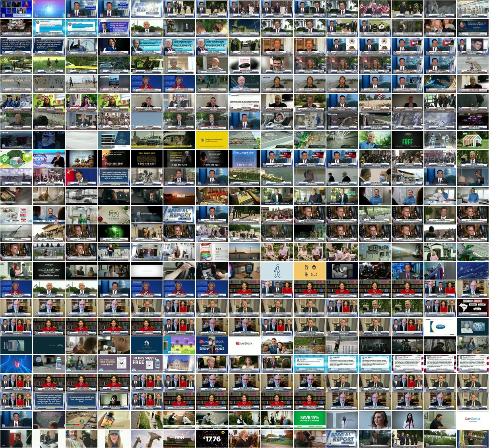Open the two giraffes thumbnail
The height and width of the screenshot is (448, 489).
coord(146,438)
